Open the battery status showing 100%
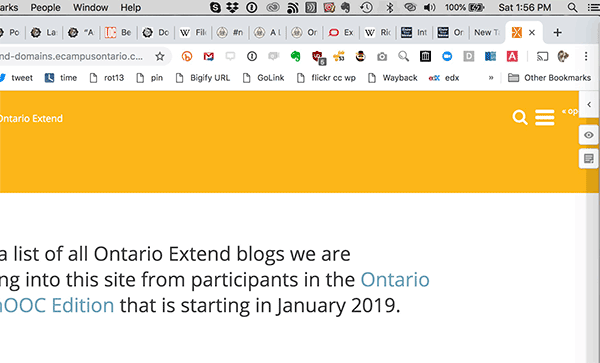Image resolution: width=600 pixels, height=363 pixels. (465, 7)
